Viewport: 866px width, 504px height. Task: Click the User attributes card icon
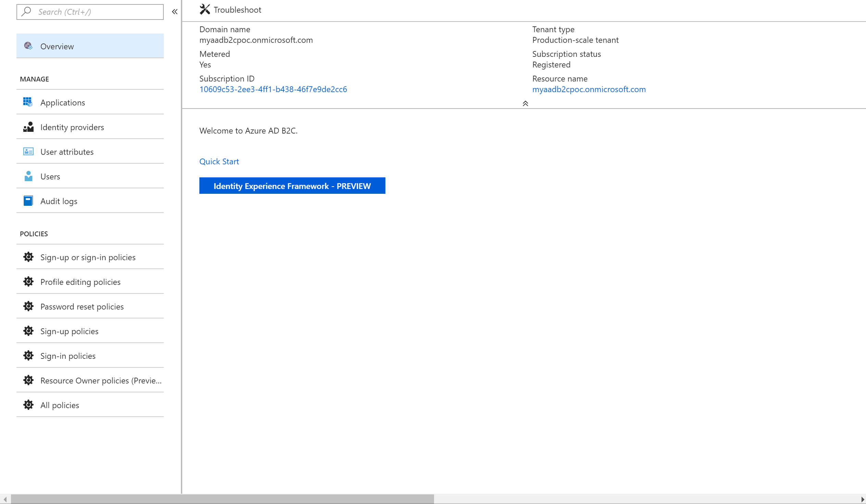(x=28, y=152)
